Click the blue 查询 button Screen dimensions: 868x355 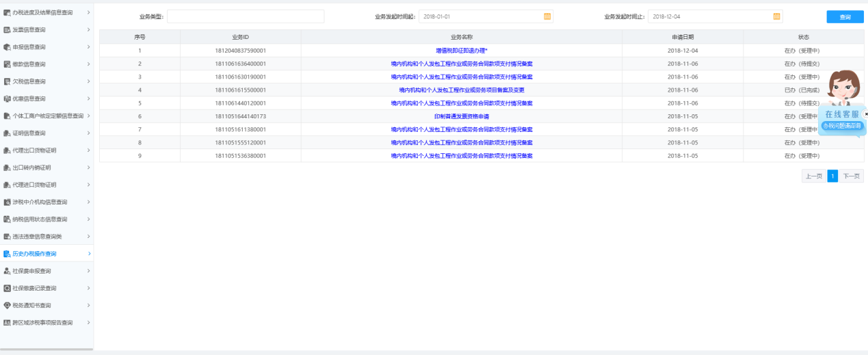click(x=845, y=17)
